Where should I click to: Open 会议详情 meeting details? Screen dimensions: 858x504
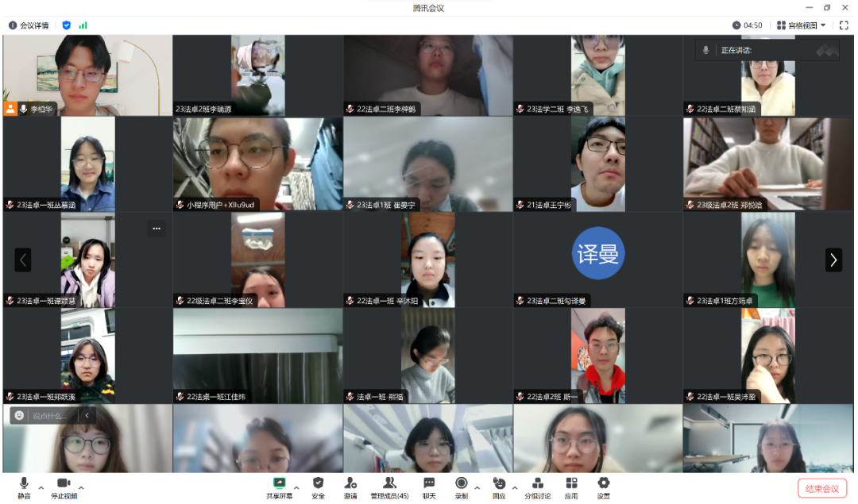click(29, 25)
